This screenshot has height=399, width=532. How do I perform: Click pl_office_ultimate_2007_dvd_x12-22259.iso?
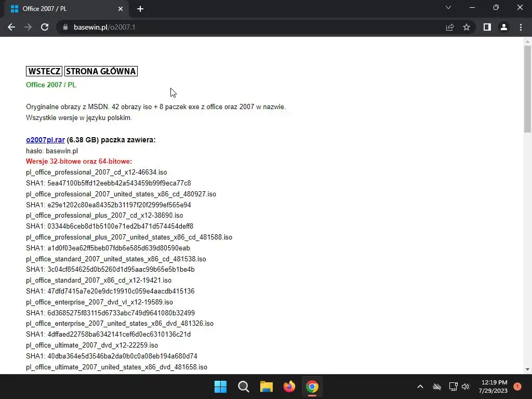(92, 345)
